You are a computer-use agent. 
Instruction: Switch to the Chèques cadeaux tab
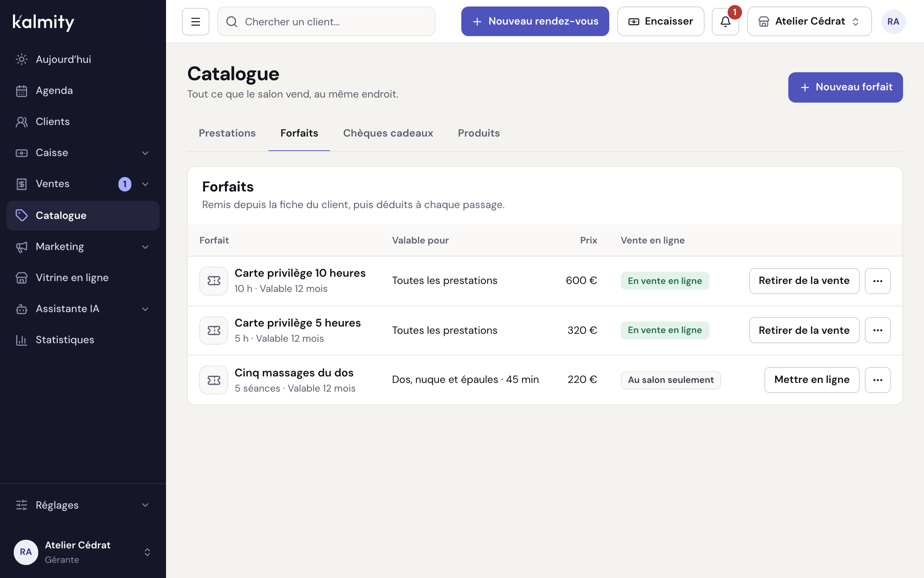pos(388,133)
